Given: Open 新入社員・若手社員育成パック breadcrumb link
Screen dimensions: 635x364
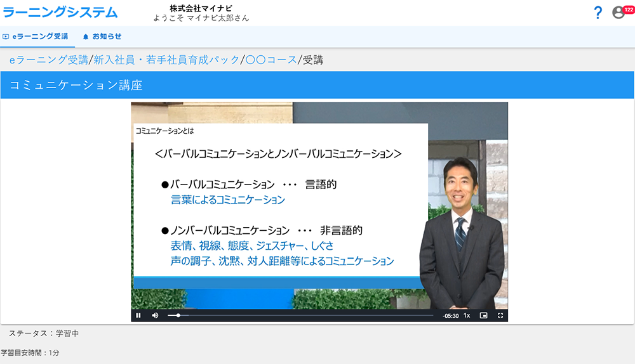Looking at the screenshot, I should coord(166,60).
